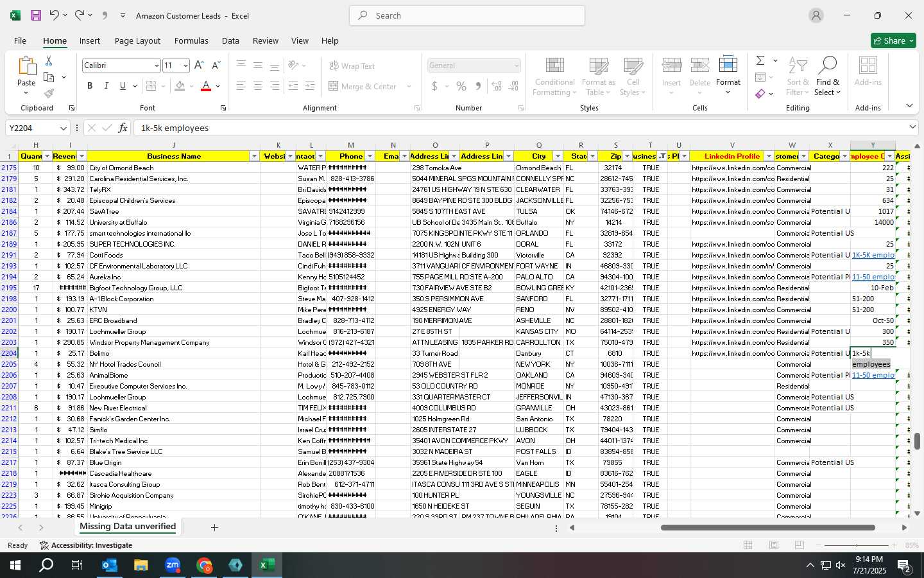
Task: Open City column filter dropdown
Action: point(558,156)
